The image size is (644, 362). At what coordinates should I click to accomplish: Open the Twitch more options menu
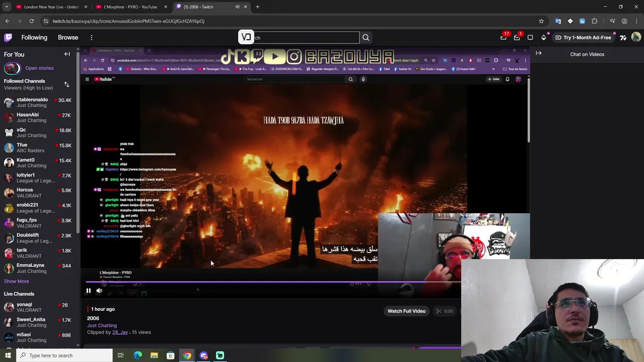pyautogui.click(x=91, y=38)
